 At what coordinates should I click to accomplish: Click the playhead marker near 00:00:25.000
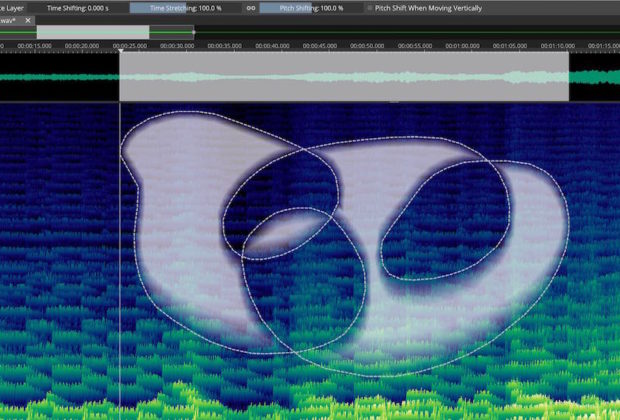(x=121, y=51)
